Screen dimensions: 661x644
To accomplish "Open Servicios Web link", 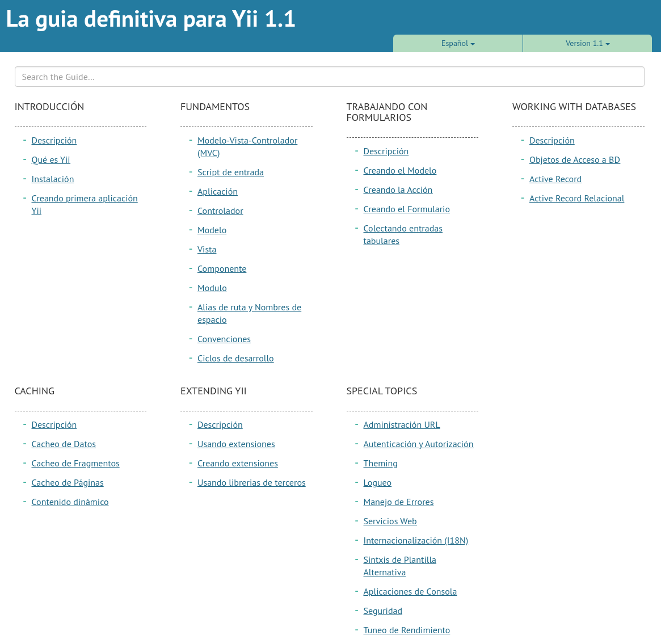I will pos(390,522).
